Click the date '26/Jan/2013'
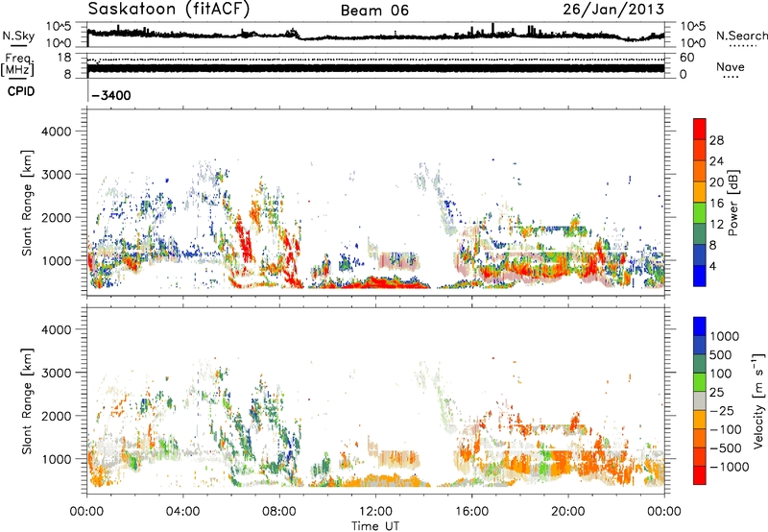The height and width of the screenshot is (532, 768). click(x=613, y=10)
